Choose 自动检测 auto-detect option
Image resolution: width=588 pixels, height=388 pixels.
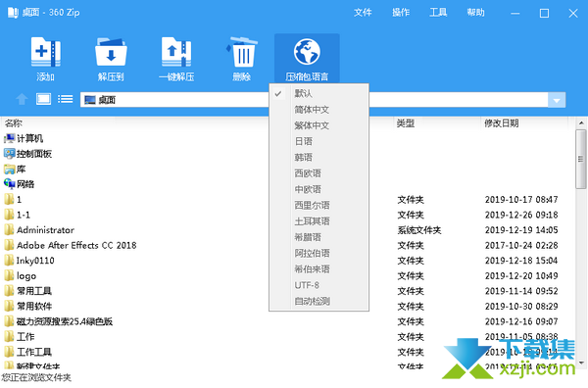(x=319, y=301)
